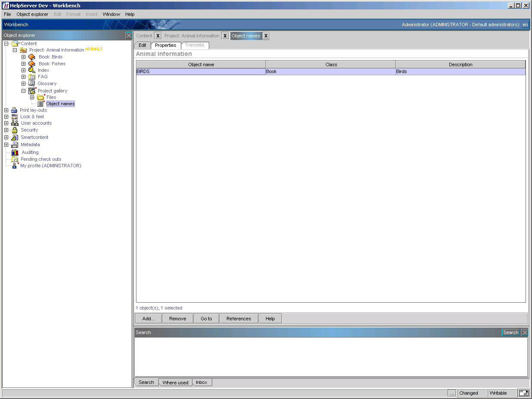Click the Object names list icon
This screenshot has width=532, height=399.
(x=40, y=104)
